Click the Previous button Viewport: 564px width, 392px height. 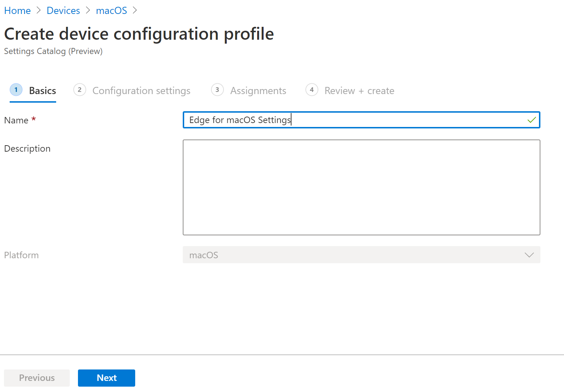point(37,378)
